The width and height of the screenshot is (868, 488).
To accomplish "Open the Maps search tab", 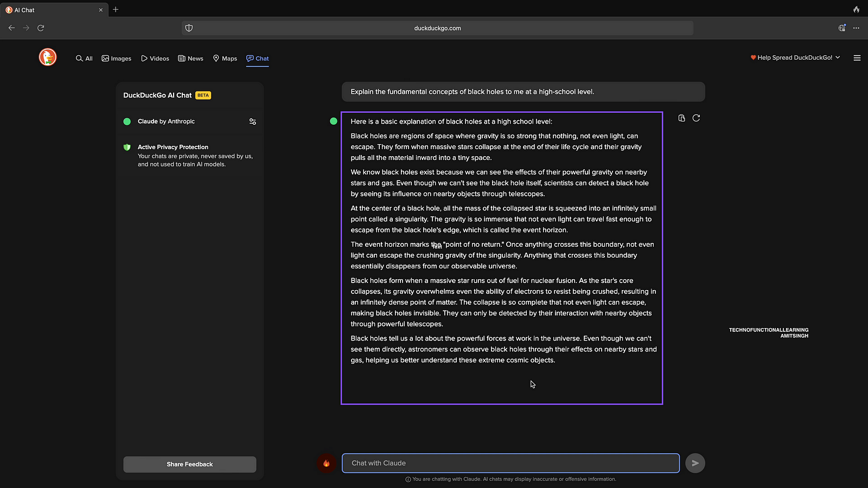I will pos(225,59).
